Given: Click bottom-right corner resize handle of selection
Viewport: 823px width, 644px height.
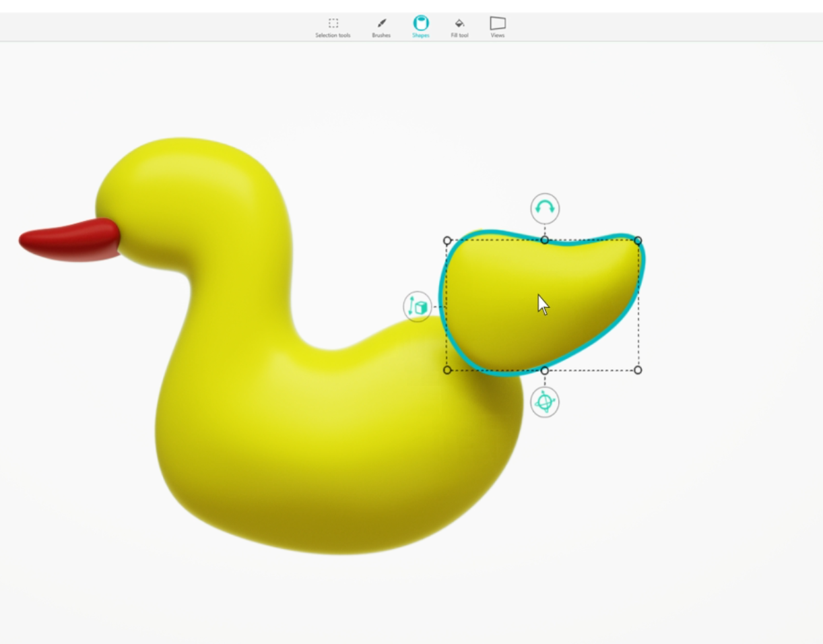Looking at the screenshot, I should click(x=638, y=370).
